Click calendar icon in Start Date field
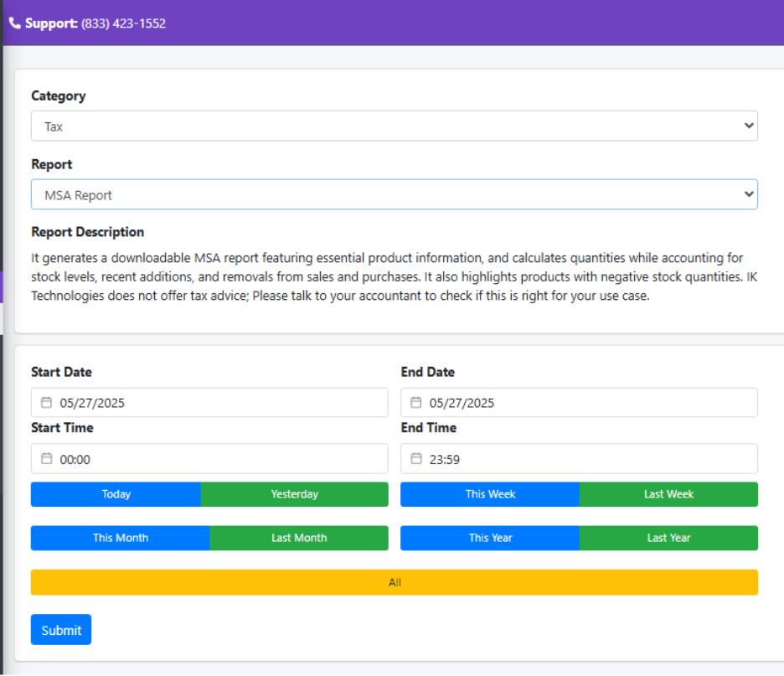 coord(47,403)
